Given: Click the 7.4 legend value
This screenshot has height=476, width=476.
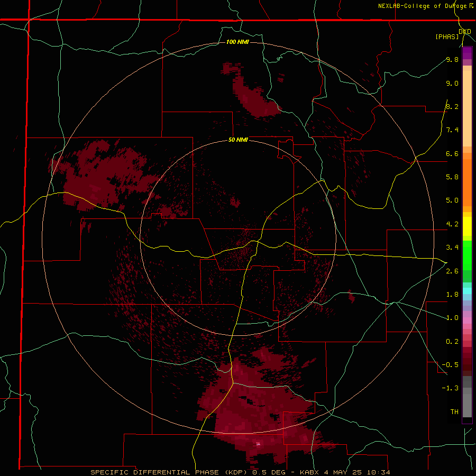Looking at the screenshot, I should click(452, 130).
